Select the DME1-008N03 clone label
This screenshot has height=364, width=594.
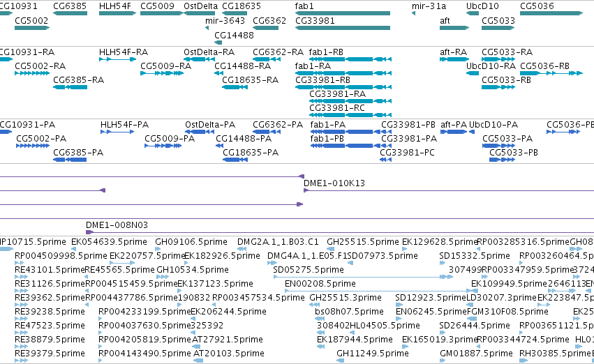(117, 225)
